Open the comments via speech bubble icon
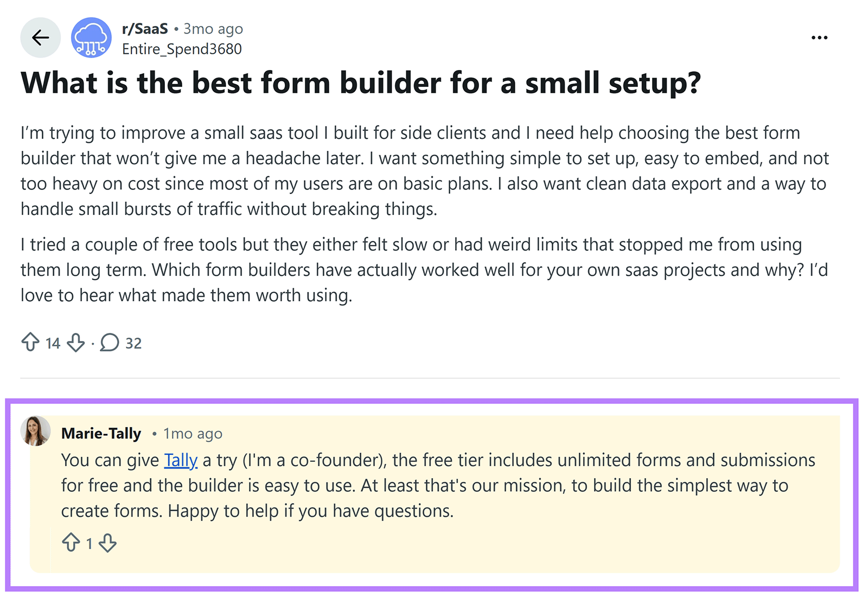The width and height of the screenshot is (868, 597). [x=110, y=342]
